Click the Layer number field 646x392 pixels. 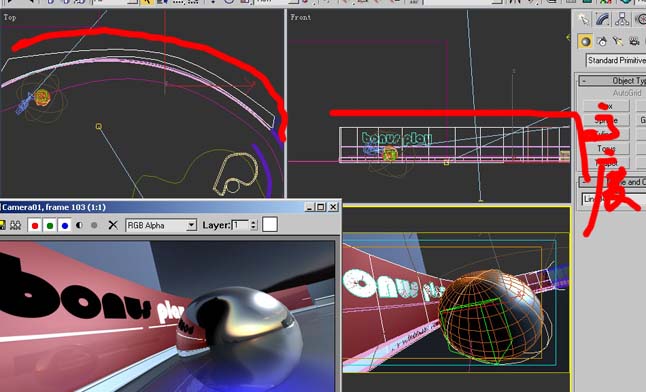tap(241, 225)
